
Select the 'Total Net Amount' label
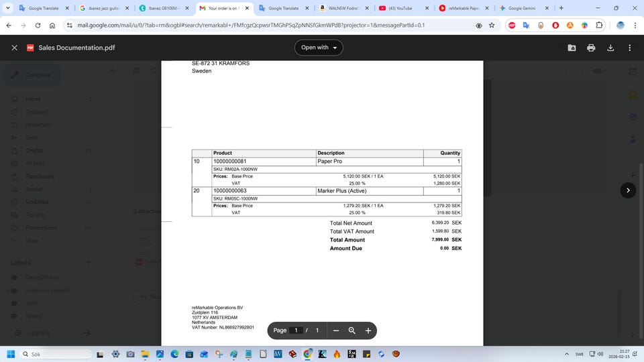click(x=351, y=223)
